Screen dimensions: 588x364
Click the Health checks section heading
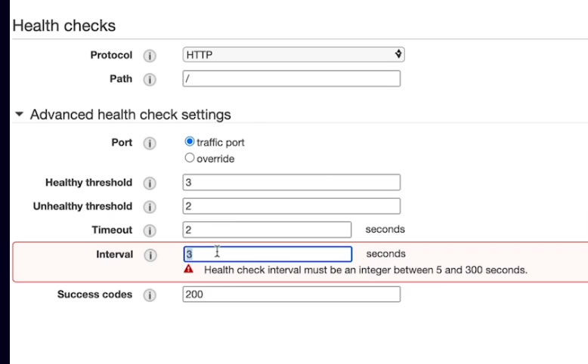click(64, 26)
